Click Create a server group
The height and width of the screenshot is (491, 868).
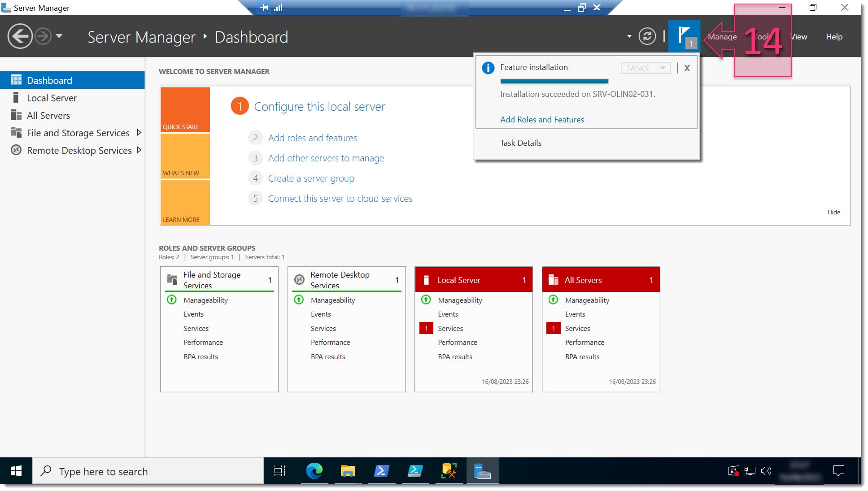tap(311, 178)
